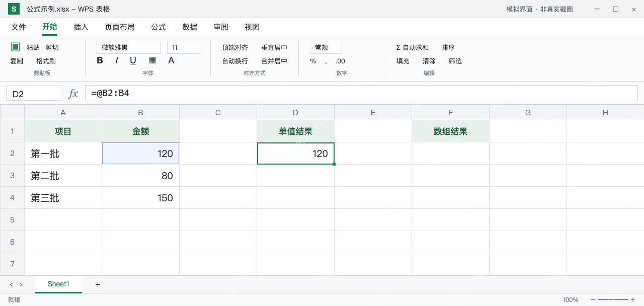Click 合并居中 merge and center
Viewport: 644px width, 306px height.
[x=274, y=61]
